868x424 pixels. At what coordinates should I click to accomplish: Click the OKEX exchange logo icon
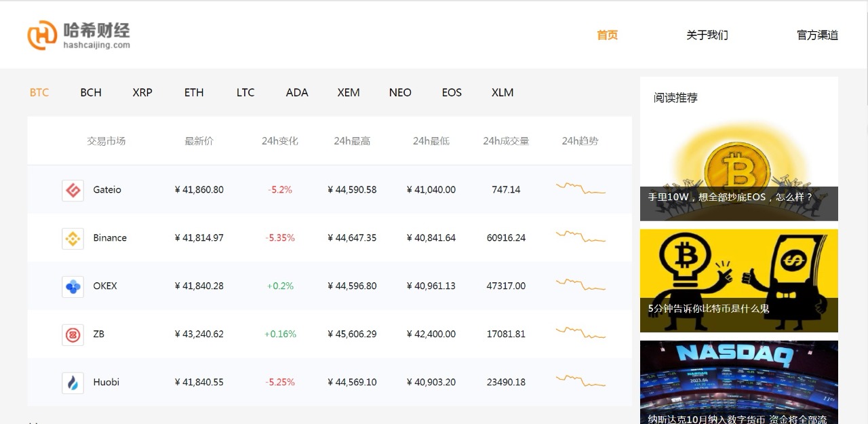73,286
